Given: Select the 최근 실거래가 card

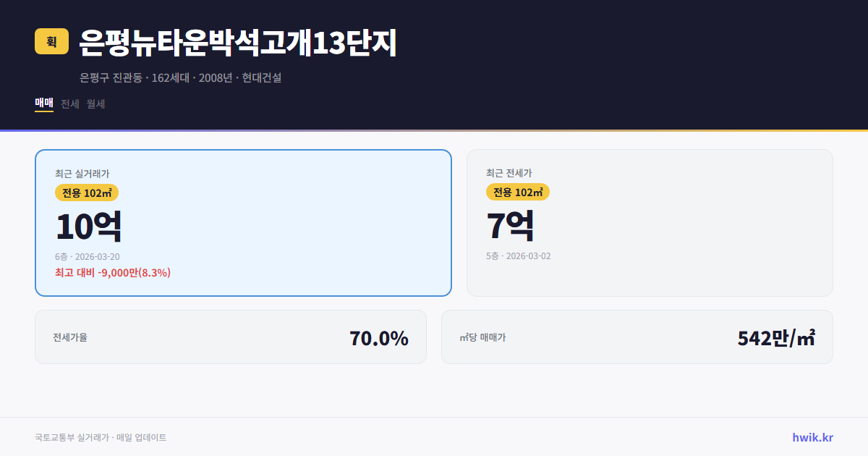Looking at the screenshot, I should tap(242, 222).
